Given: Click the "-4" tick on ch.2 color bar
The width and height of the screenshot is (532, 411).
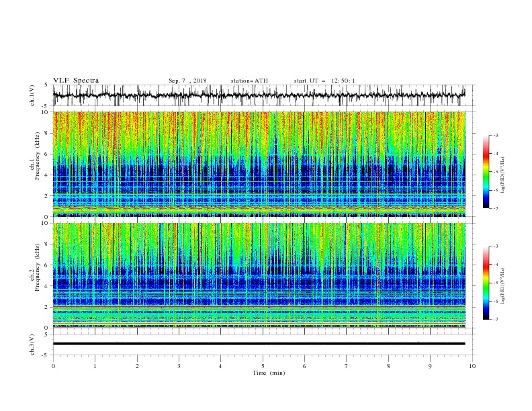Looking at the screenshot, I should tap(496, 265).
